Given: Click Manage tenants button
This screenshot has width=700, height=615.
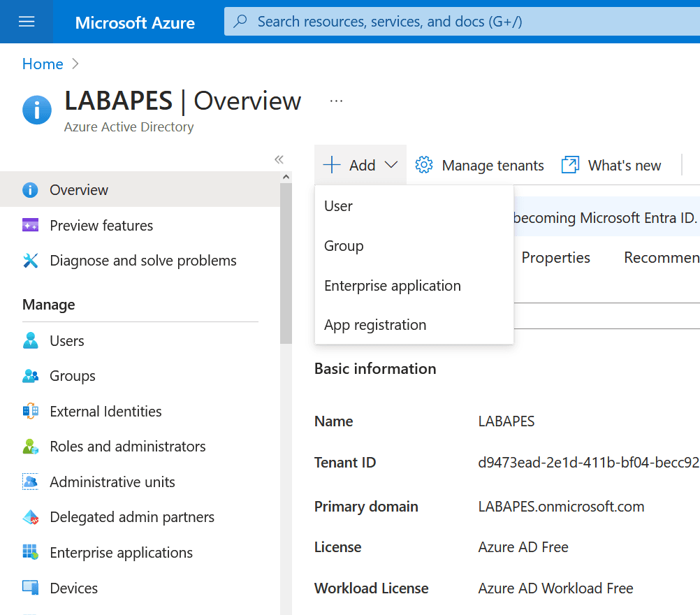Looking at the screenshot, I should tap(480, 166).
